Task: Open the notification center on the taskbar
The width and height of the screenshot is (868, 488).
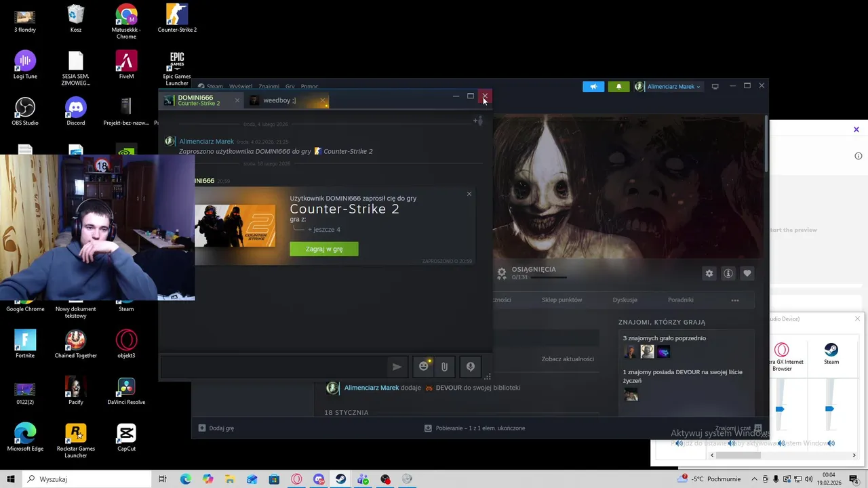Action: point(854,479)
